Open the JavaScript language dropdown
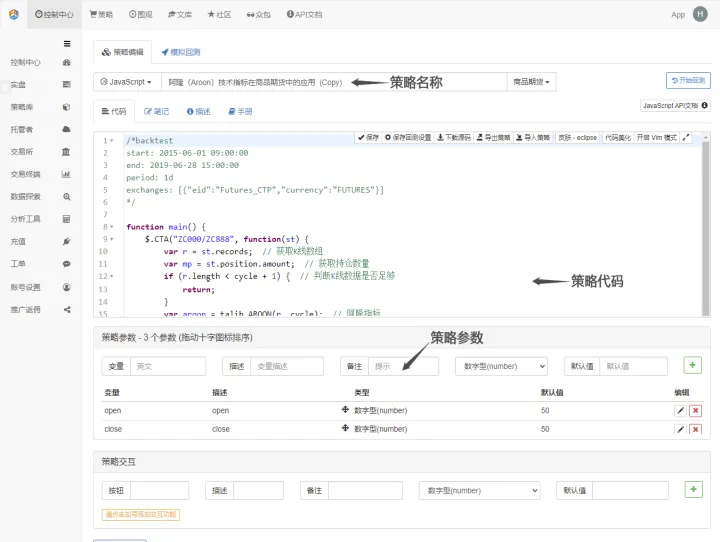This screenshot has height=542, width=720. pos(127,82)
